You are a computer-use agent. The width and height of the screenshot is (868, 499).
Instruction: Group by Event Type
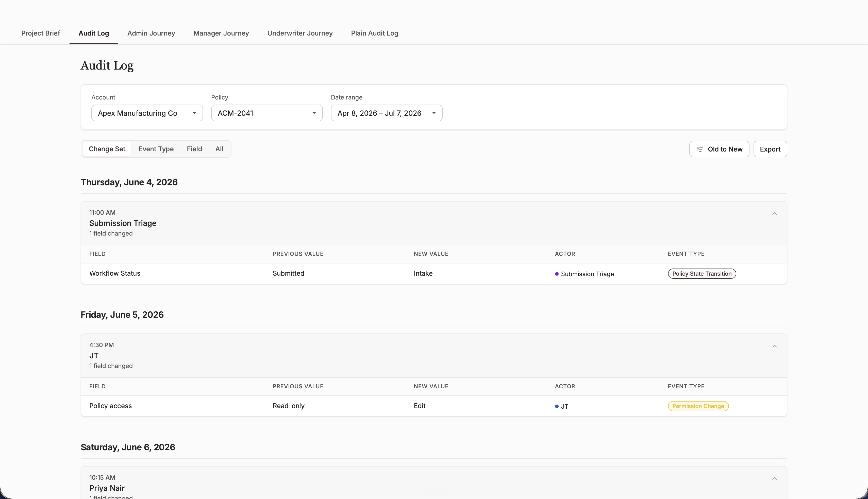(156, 149)
